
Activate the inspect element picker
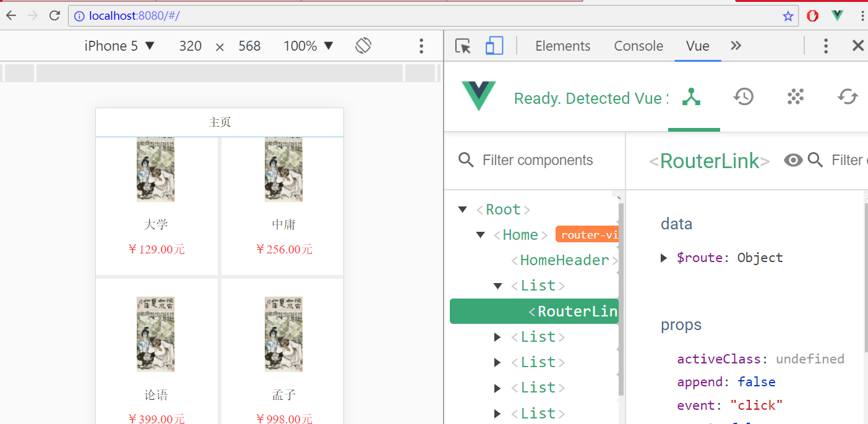click(463, 46)
